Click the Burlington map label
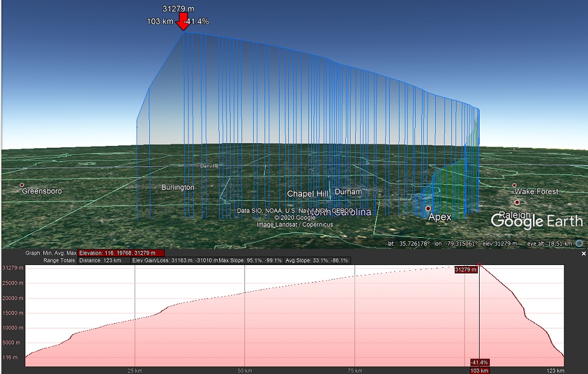 click(x=178, y=188)
